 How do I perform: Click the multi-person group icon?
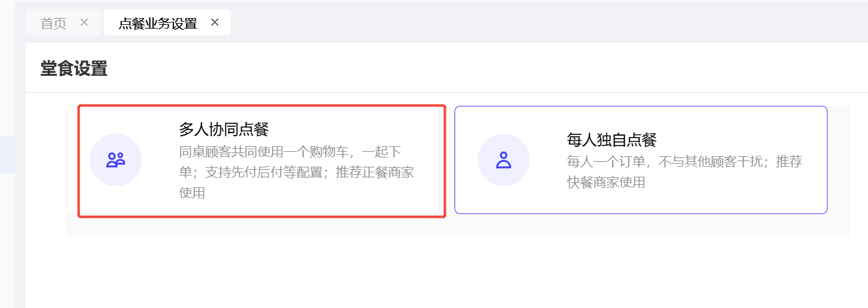116,160
